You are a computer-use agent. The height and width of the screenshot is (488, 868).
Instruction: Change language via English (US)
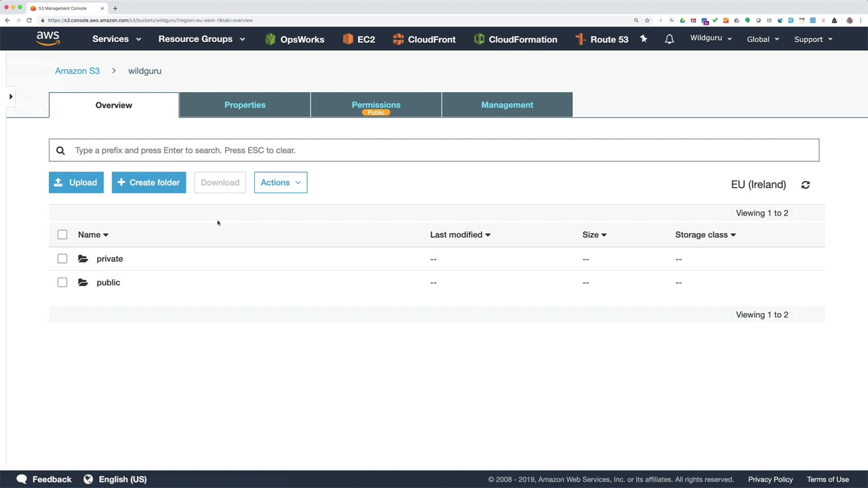point(123,479)
